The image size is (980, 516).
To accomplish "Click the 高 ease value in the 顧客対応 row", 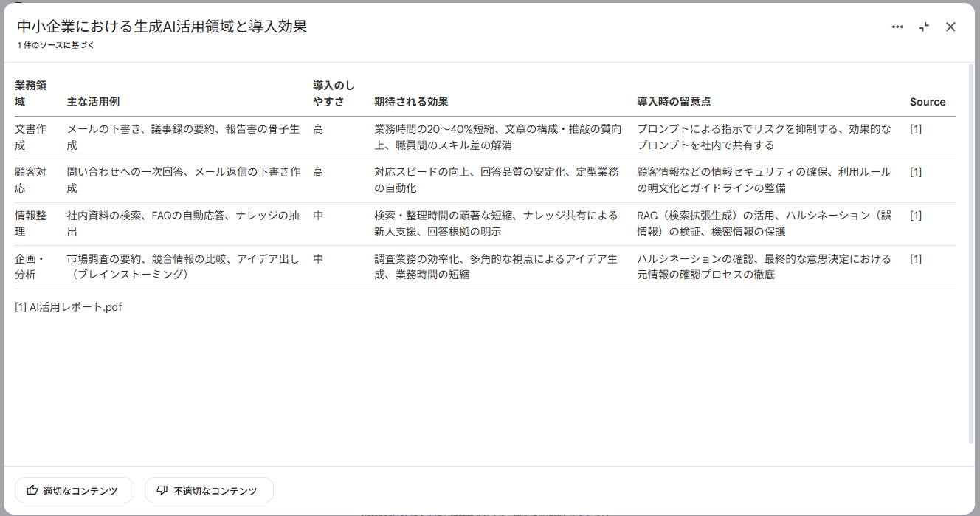I will tap(318, 172).
